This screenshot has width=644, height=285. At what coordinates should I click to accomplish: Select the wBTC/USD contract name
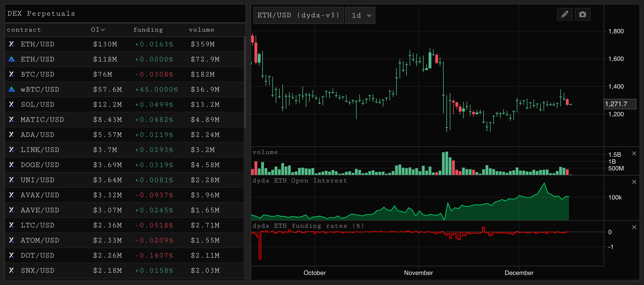click(40, 89)
